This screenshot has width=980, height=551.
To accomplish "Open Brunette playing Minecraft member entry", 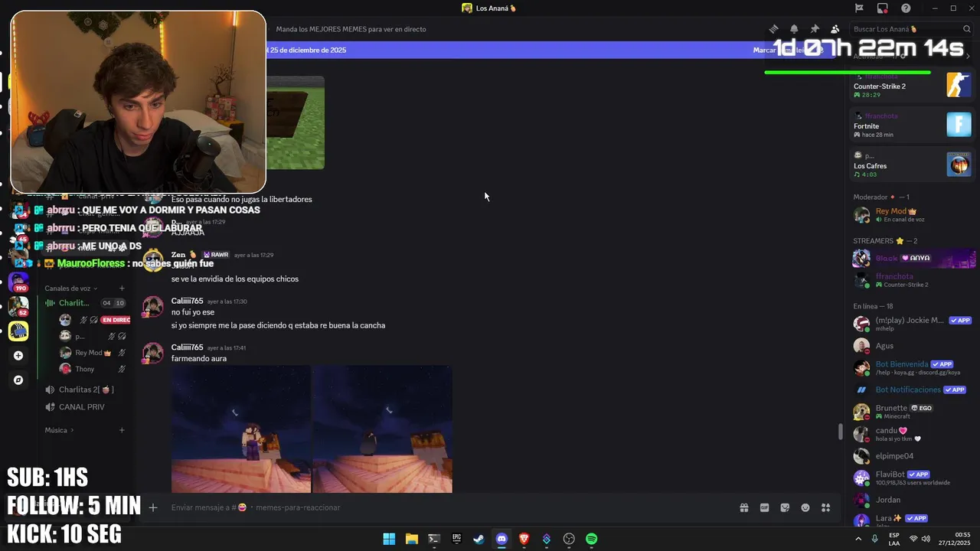I will coord(912,412).
